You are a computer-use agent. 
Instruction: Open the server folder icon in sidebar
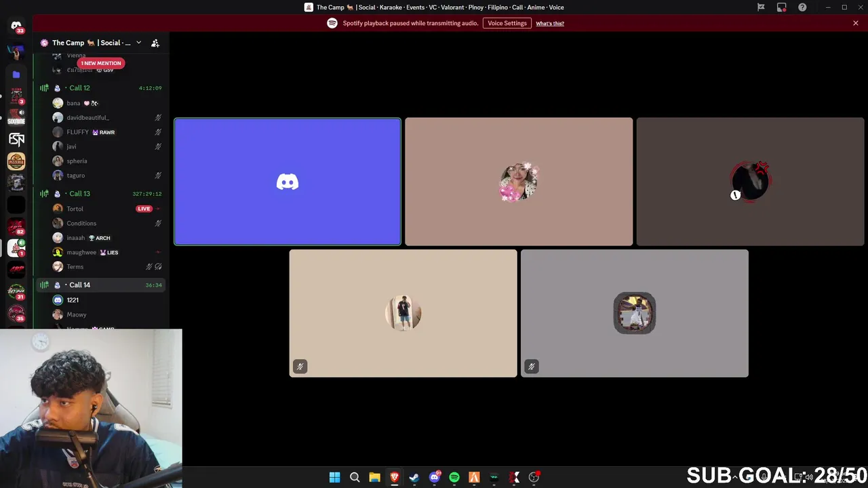click(x=16, y=75)
